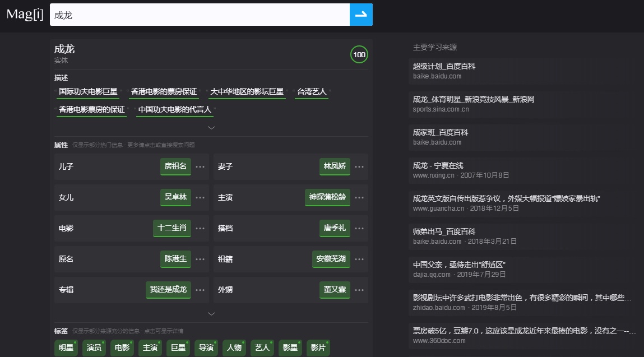
Task: Click the 主要学习来源 heading
Action: pos(435,47)
